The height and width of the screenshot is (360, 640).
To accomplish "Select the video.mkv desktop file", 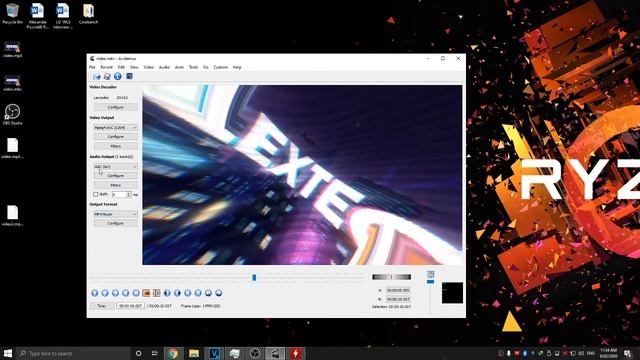I will [x=12, y=83].
